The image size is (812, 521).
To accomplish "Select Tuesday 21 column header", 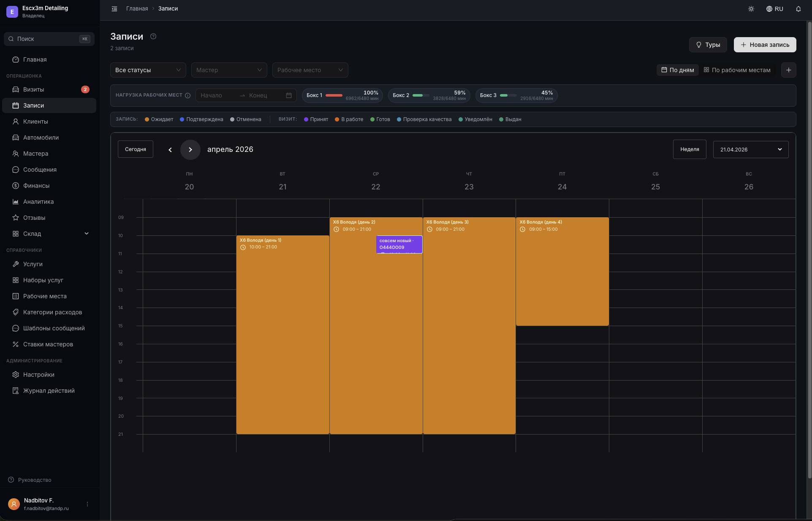I will tap(282, 181).
